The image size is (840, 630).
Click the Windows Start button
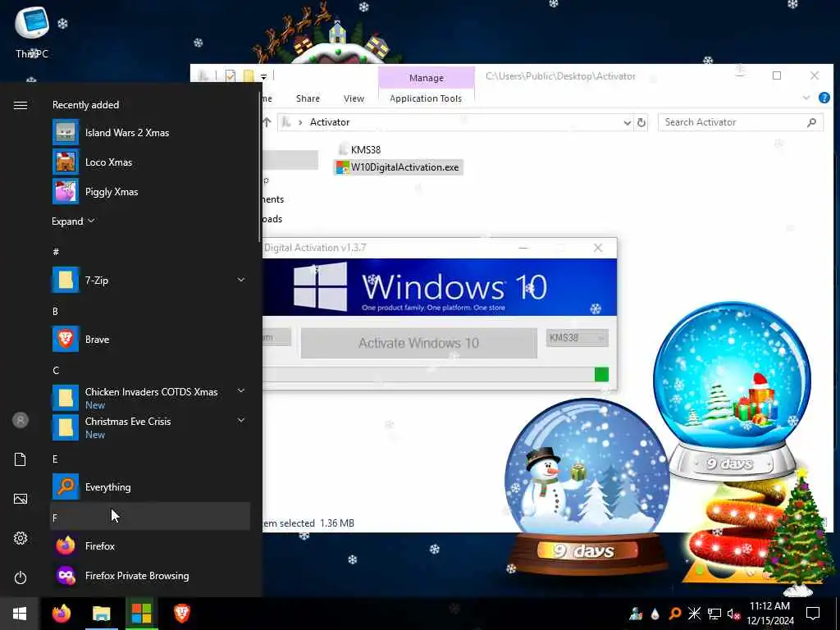pos(20,614)
